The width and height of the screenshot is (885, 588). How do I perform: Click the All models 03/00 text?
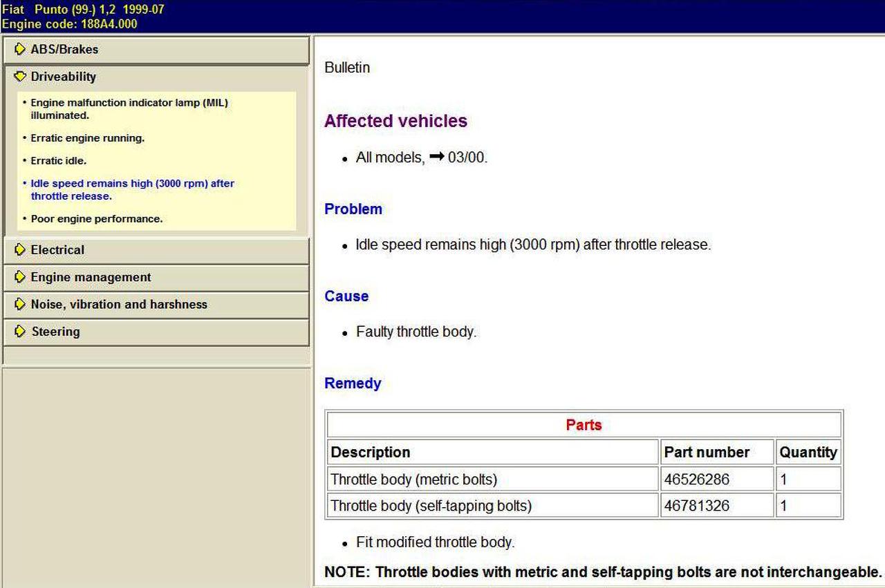[x=422, y=158]
